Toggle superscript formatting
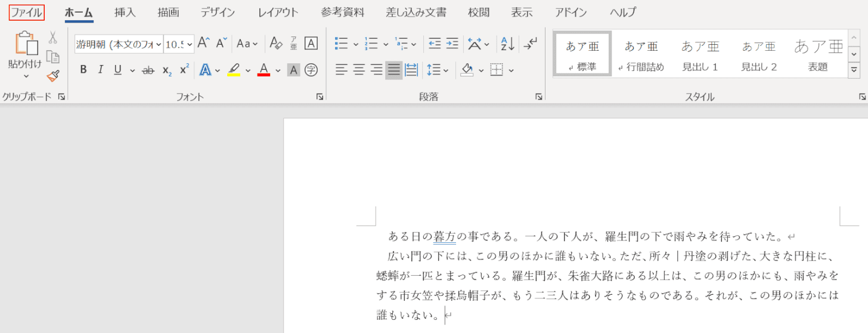The image size is (868, 333). 184,70
